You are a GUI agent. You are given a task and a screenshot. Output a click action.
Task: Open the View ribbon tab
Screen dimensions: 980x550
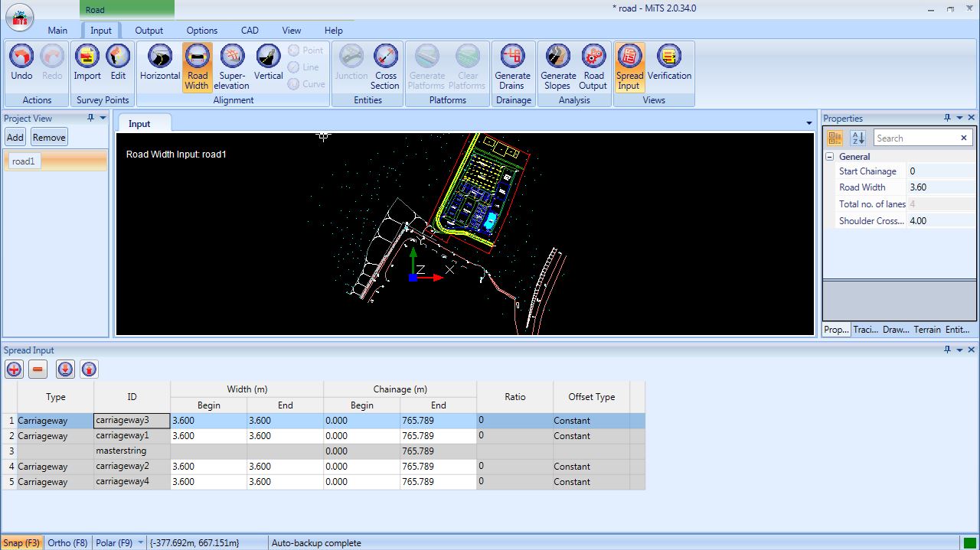(292, 31)
